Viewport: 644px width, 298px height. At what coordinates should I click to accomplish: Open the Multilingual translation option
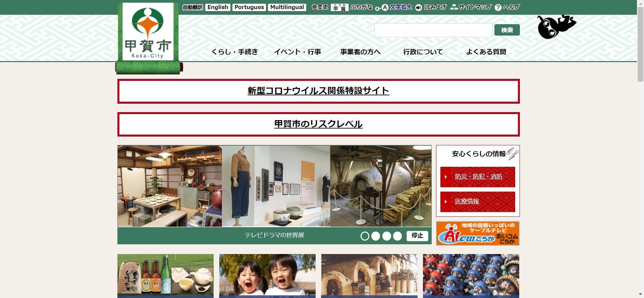(x=287, y=7)
